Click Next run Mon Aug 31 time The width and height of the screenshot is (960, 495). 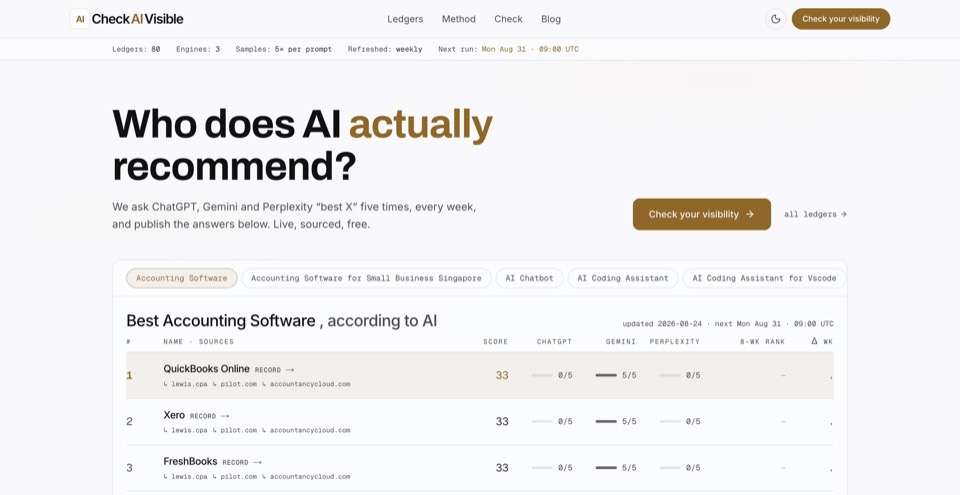tap(530, 49)
